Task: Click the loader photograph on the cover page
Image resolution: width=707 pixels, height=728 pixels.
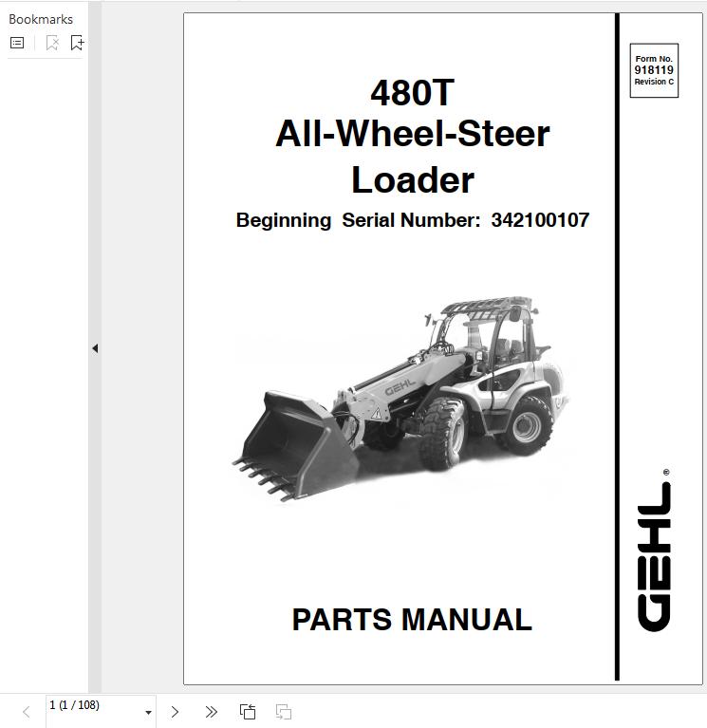Action: click(401, 399)
